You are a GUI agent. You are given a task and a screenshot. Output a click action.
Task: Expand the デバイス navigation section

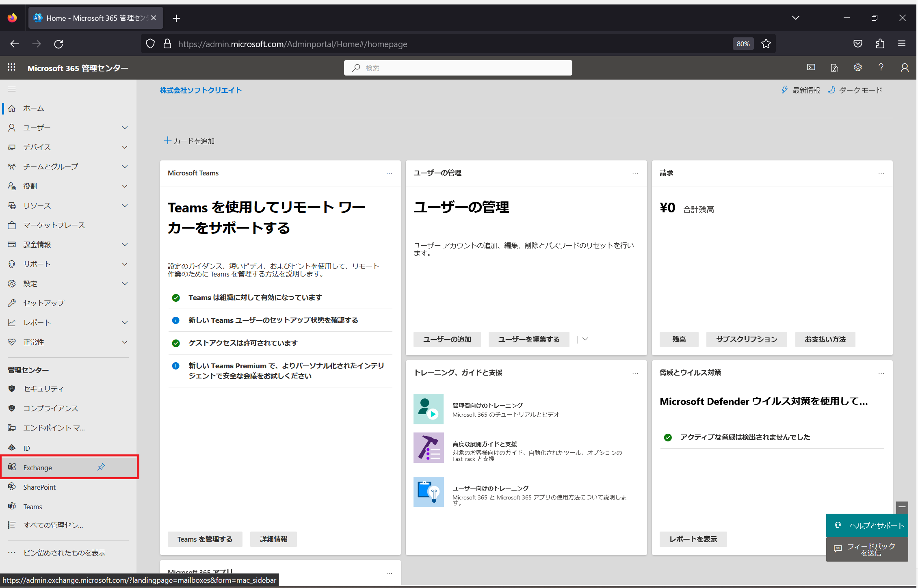click(x=125, y=147)
